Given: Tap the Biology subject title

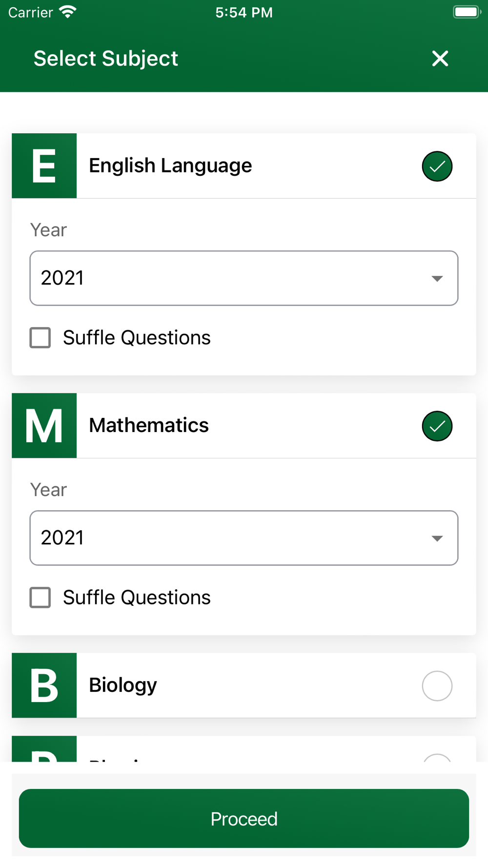Looking at the screenshot, I should pos(123,685).
